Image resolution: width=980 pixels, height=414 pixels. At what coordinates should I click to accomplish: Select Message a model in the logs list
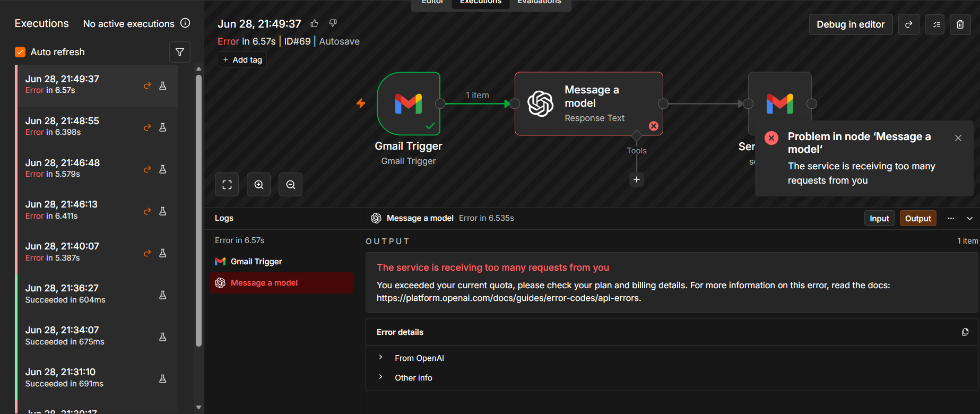pos(281,283)
